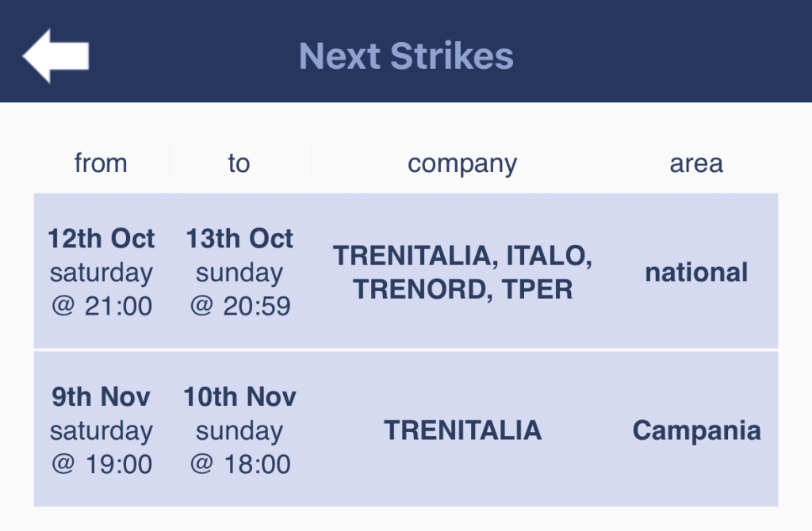Tap the 'Campania' area cell
812x531 pixels.
[696, 430]
